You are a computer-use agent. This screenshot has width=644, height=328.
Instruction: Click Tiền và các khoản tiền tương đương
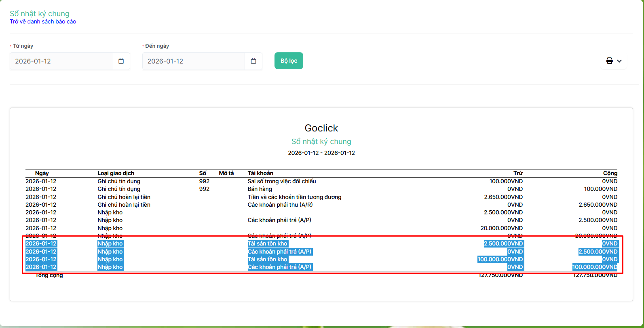(x=294, y=197)
